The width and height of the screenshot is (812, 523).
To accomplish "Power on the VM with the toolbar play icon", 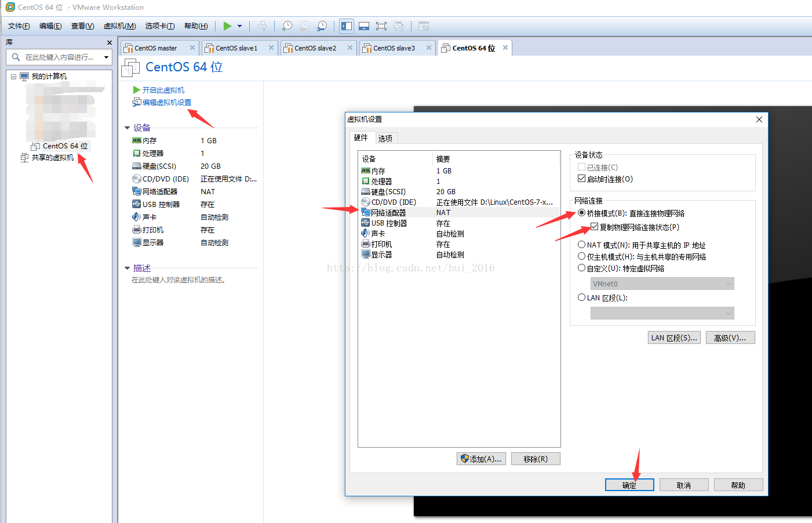I will click(227, 26).
